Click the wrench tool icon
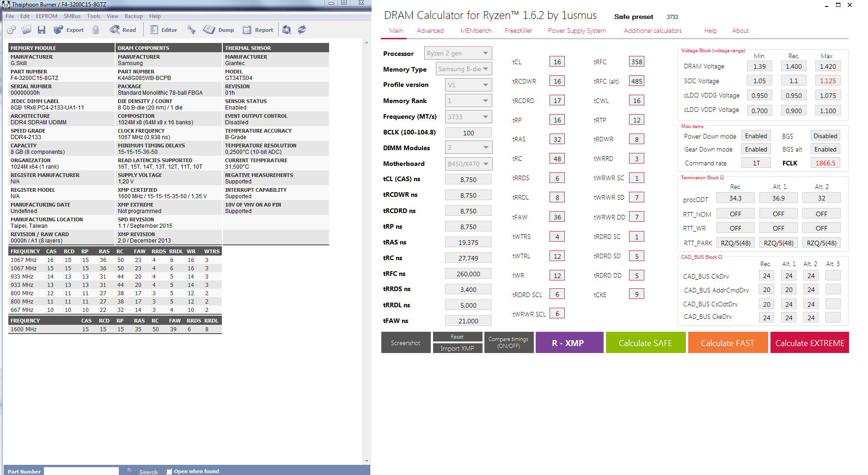This screenshot has width=868, height=475. tap(191, 30)
